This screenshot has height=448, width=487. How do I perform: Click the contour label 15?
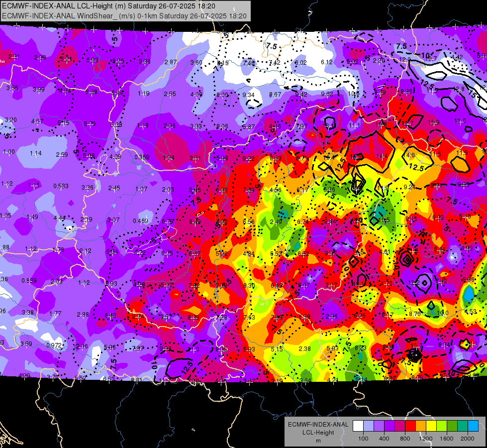click(474, 93)
